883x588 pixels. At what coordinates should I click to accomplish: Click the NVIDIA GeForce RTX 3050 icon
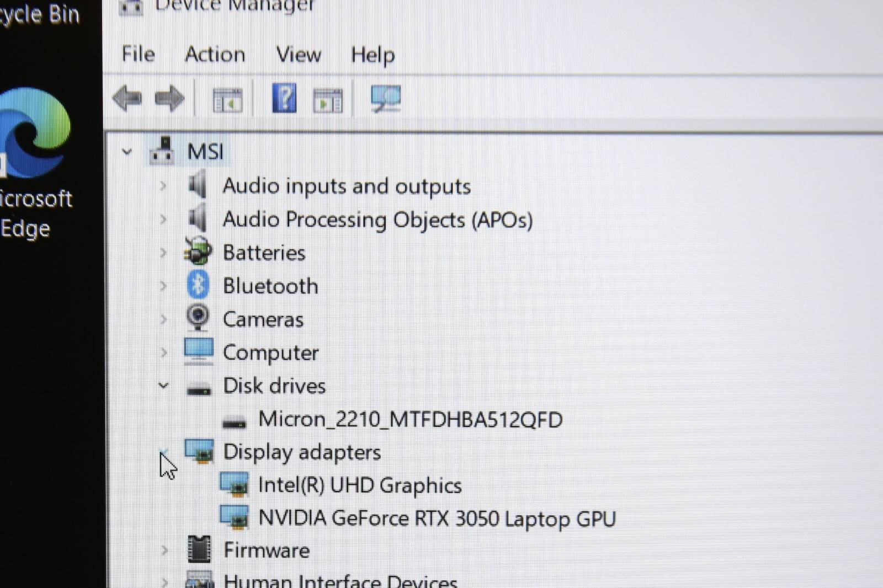235,517
